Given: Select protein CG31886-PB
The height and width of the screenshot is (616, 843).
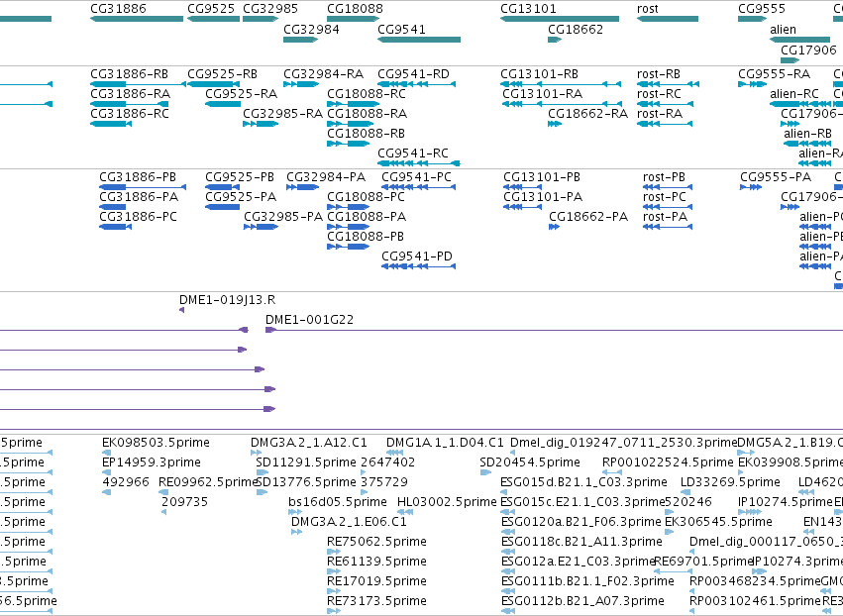Looking at the screenshot, I should click(138, 177).
